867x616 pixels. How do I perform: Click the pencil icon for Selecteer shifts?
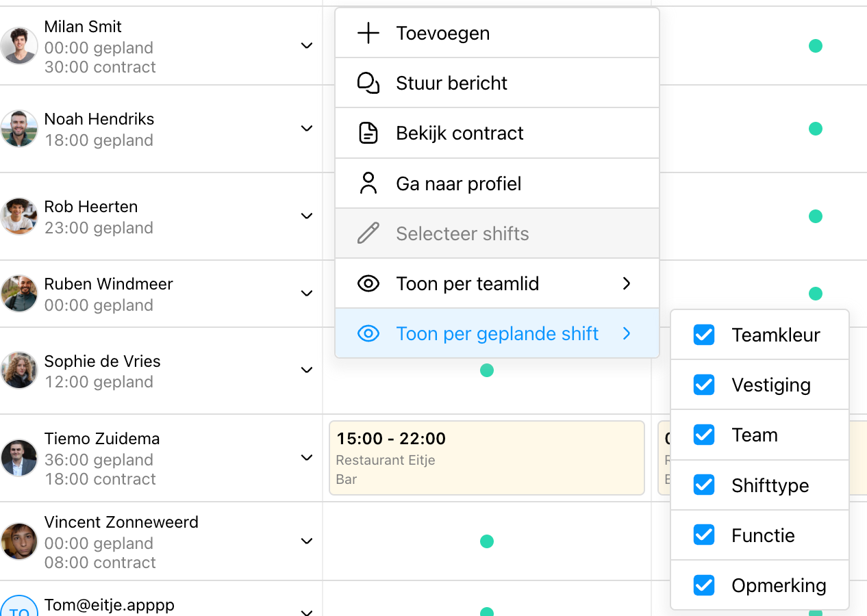[368, 233]
